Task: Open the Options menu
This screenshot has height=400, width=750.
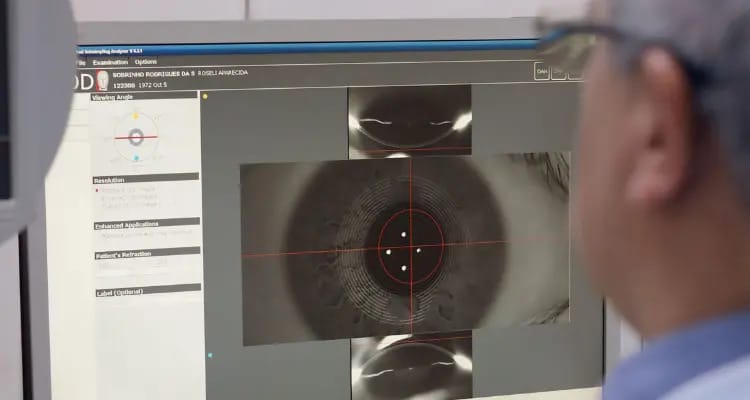Action: (x=145, y=62)
